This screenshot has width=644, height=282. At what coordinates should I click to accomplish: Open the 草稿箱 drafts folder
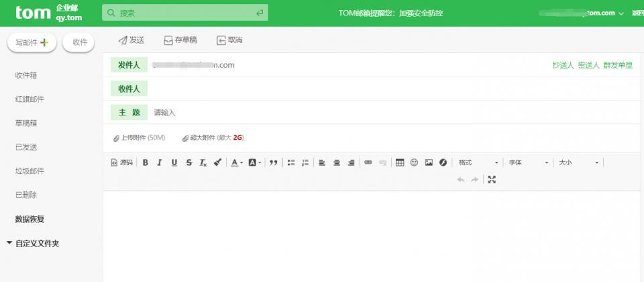point(26,124)
